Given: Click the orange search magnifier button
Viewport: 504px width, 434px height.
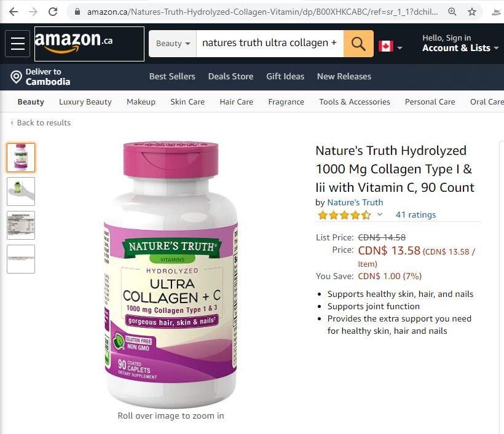Looking at the screenshot, I should (358, 44).
